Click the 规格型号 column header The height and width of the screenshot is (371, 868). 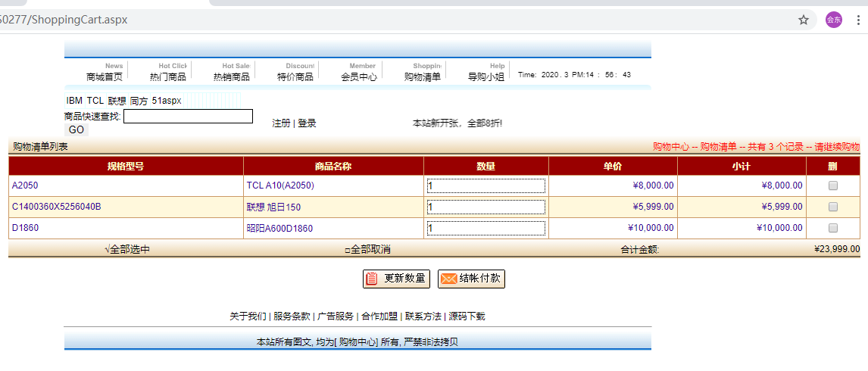(x=126, y=166)
